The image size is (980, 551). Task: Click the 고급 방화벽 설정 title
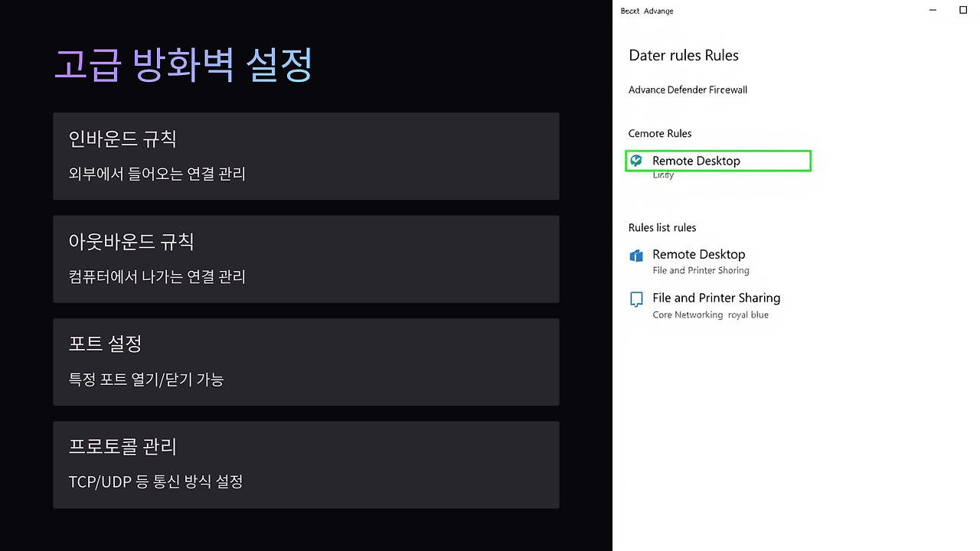(x=182, y=65)
